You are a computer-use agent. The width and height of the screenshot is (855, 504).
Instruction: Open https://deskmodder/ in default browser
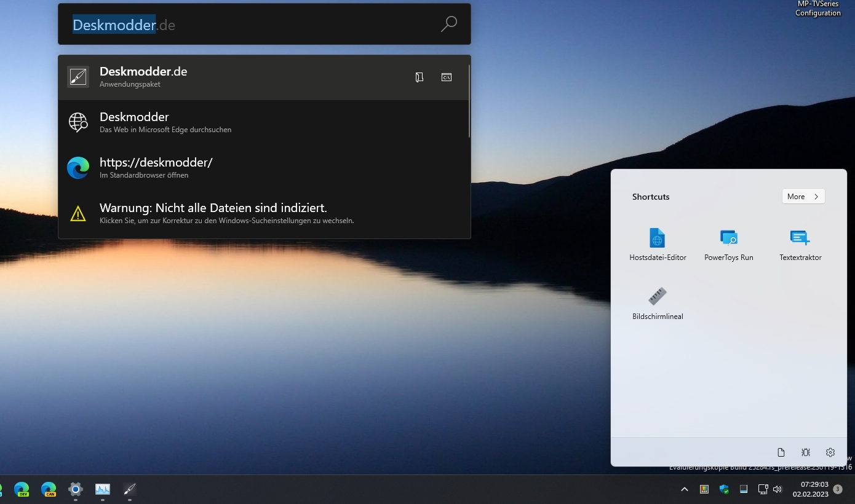point(263,168)
